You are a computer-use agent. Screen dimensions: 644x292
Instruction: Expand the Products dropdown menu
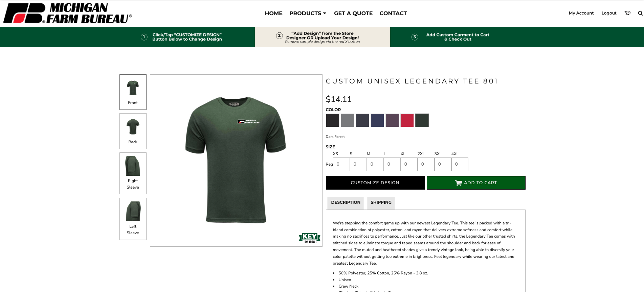(308, 13)
